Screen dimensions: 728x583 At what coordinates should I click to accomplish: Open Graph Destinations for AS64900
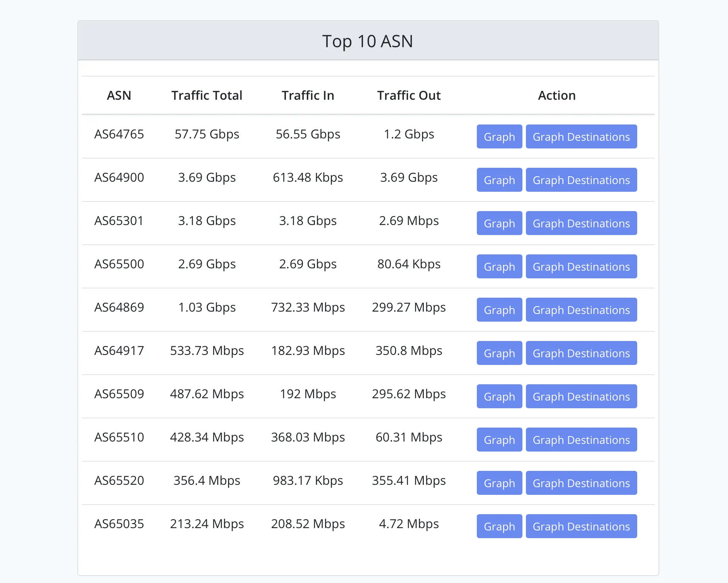click(x=581, y=180)
